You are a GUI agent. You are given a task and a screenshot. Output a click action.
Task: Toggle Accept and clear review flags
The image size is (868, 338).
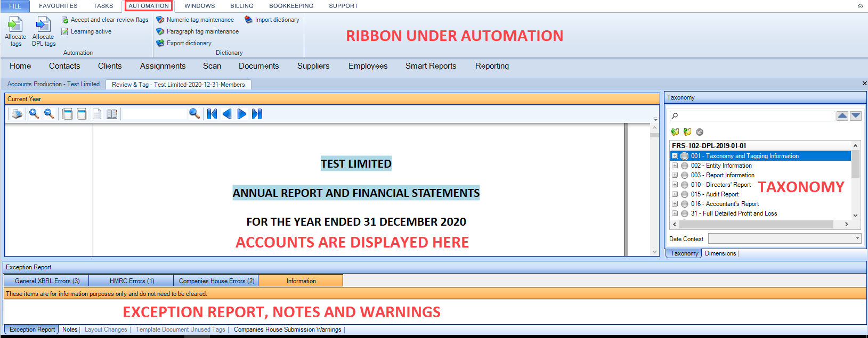pyautogui.click(x=104, y=20)
